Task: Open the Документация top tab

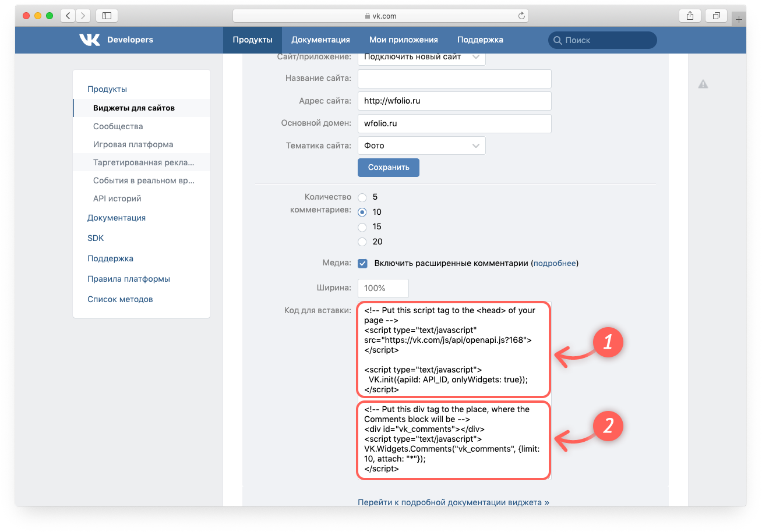Action: 320,40
